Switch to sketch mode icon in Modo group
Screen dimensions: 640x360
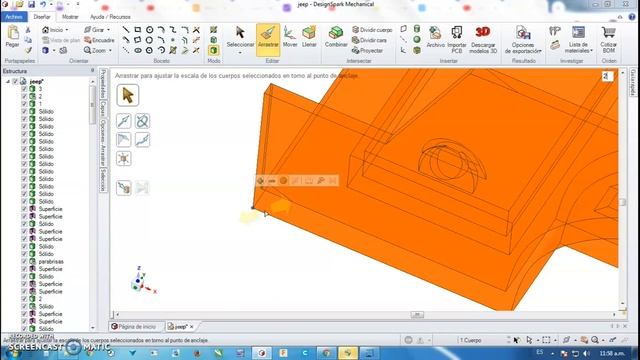tap(213, 30)
